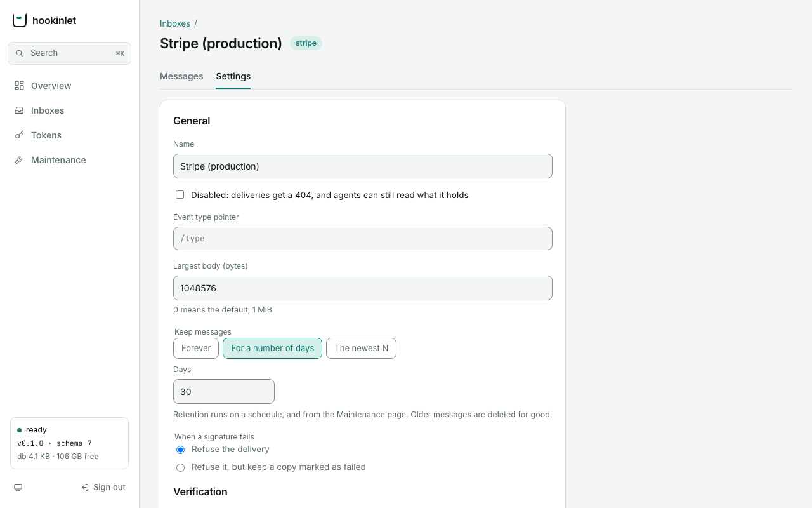Click the Inboxes tray icon
Screen dimensions: 812x508
tap(20, 110)
